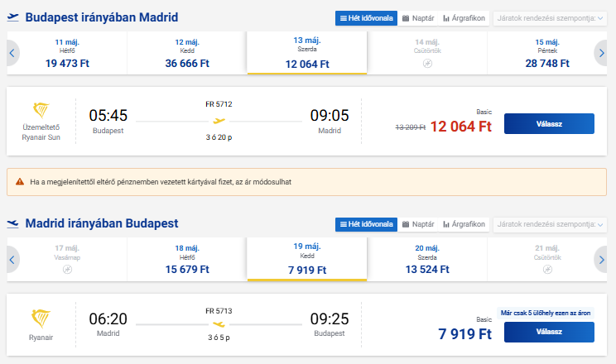Click the plane icon beside Madrid irányában Budapest
616x364 pixels.
13,223
